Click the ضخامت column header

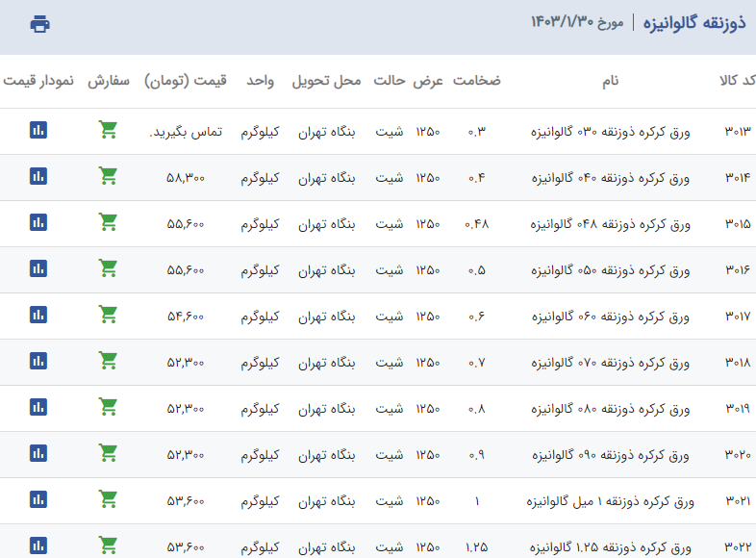pyautogui.click(x=477, y=82)
